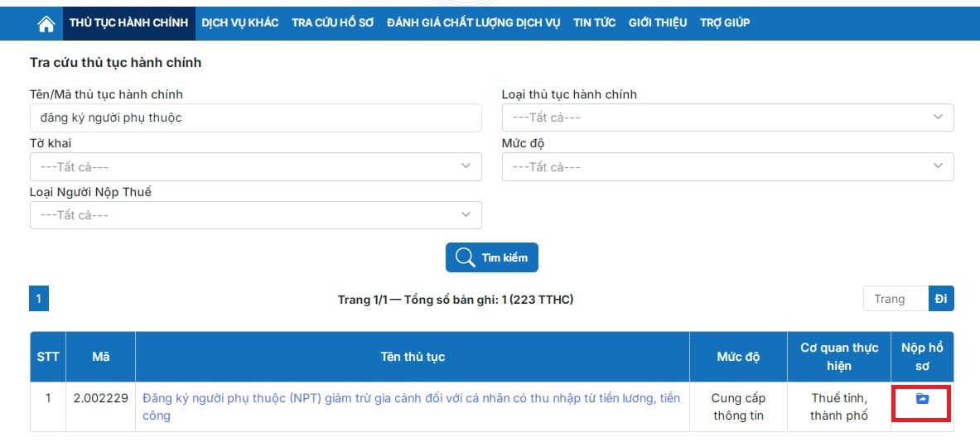980x442 pixels.
Task: Select page 1 in pagination
Action: [x=39, y=299]
